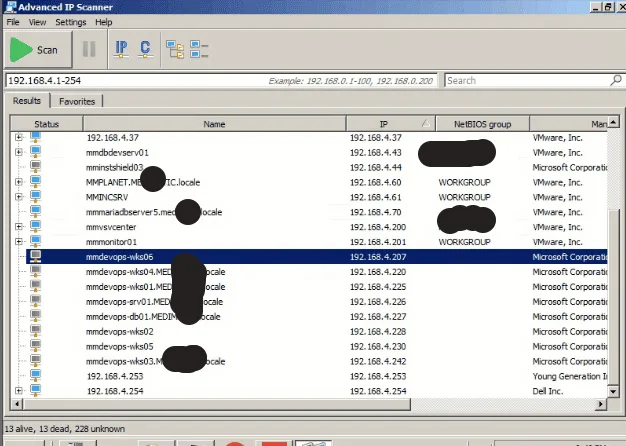
Task: Click computer icon of mmdevops-db01 row
Action: coord(36,316)
